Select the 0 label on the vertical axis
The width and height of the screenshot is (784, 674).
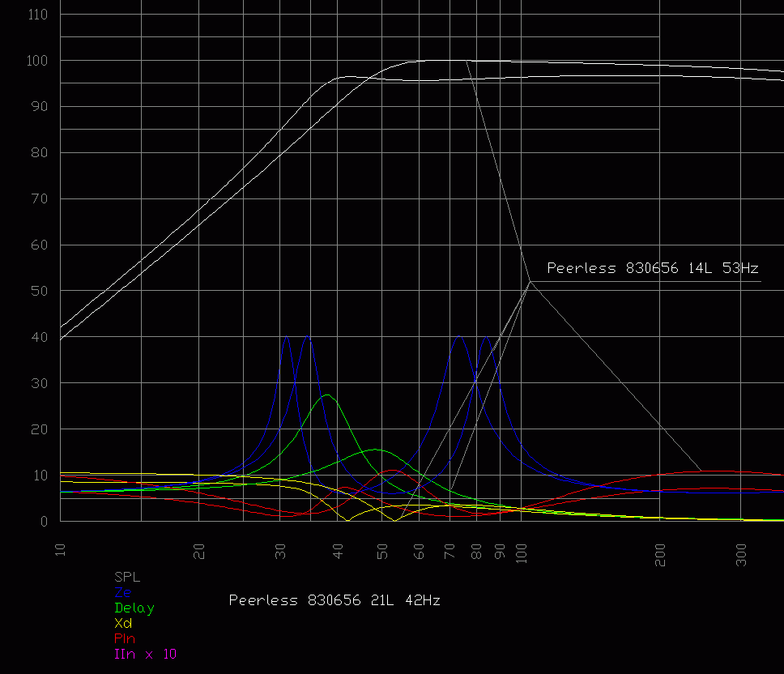[44, 521]
